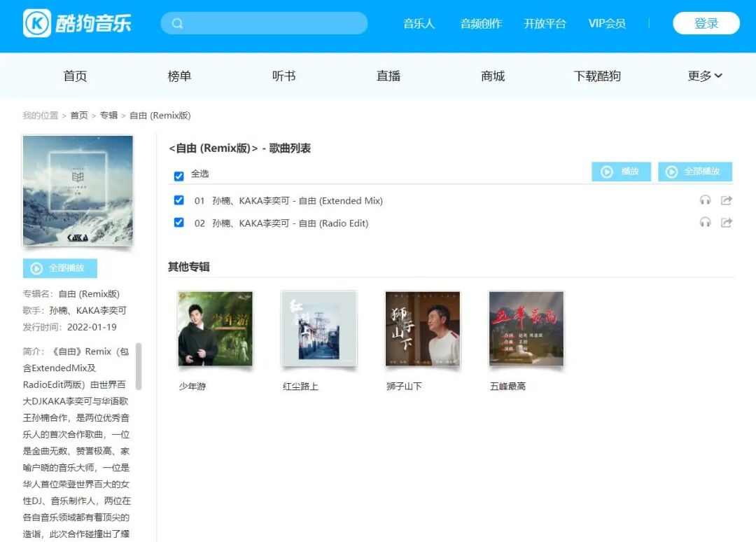Click the album description scrollbar

(139, 366)
